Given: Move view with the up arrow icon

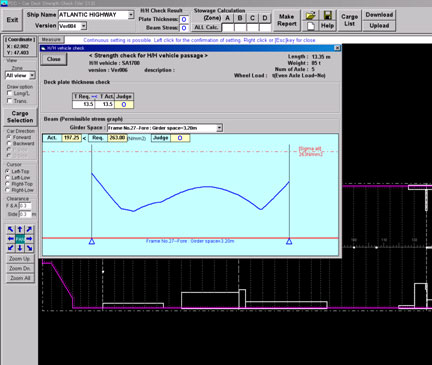Looking at the screenshot, I should [20, 229].
